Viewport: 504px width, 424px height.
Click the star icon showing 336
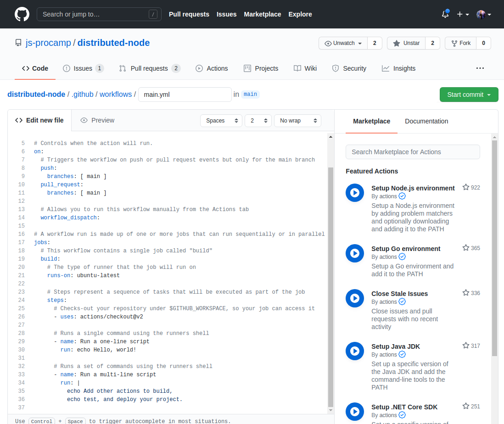pyautogui.click(x=466, y=293)
